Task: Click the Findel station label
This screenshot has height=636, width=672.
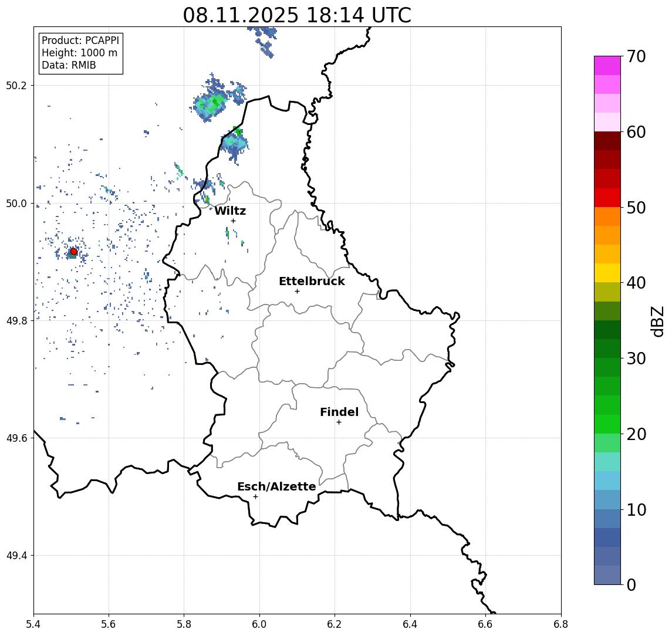Action: 339,412
